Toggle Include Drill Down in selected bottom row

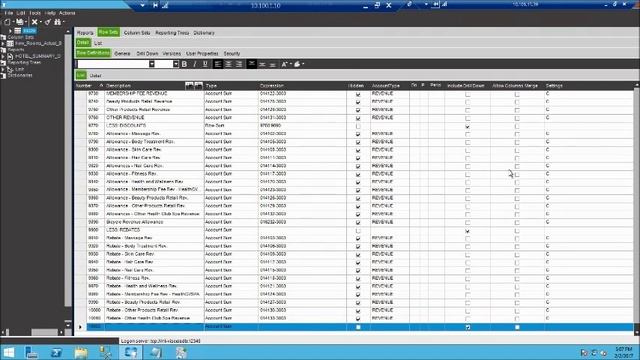[x=467, y=327]
